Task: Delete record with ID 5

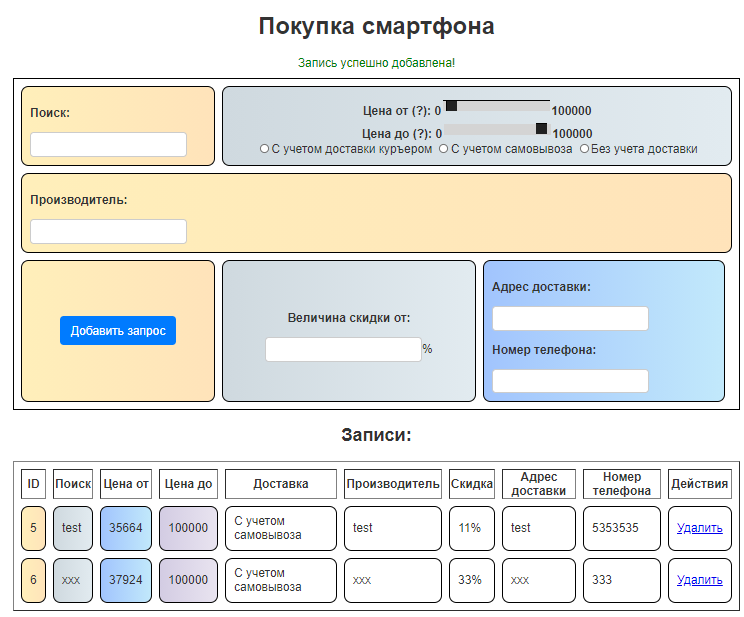Action: pyautogui.click(x=699, y=528)
